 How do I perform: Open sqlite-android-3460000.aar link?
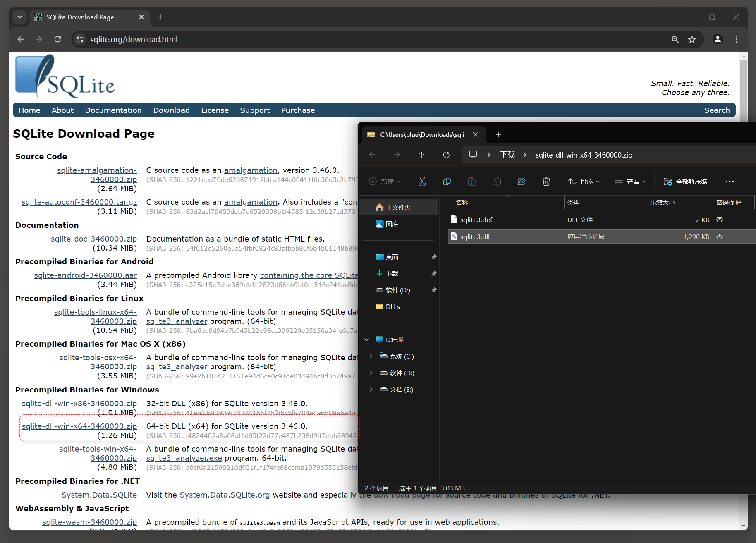click(x=86, y=275)
